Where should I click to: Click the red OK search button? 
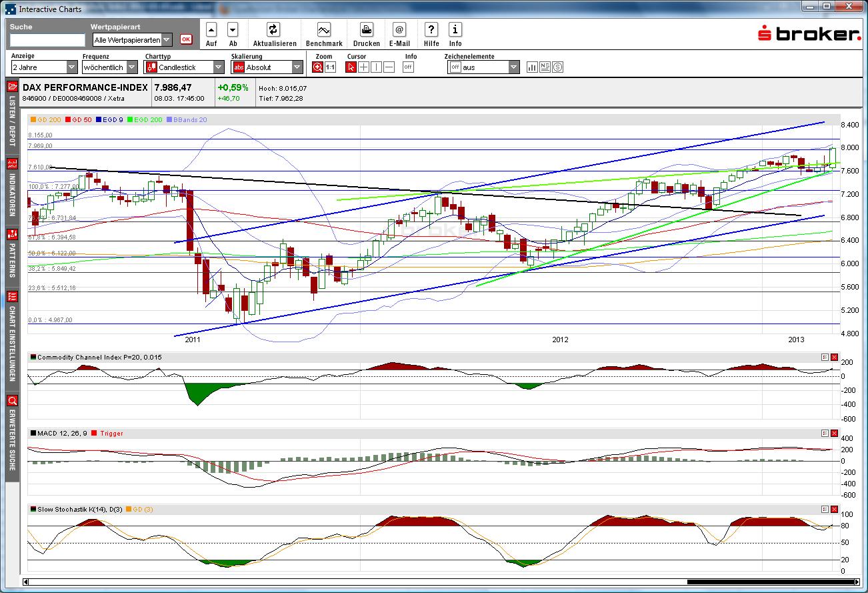[185, 39]
